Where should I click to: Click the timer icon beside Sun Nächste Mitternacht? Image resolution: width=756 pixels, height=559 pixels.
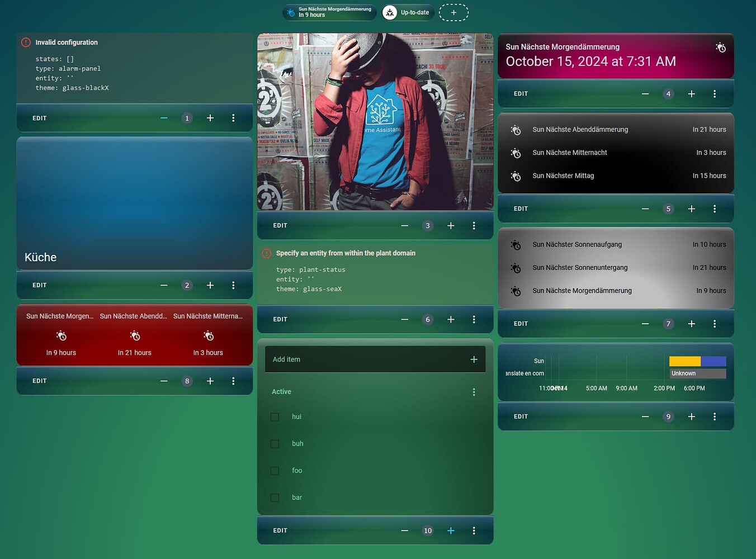coord(515,153)
